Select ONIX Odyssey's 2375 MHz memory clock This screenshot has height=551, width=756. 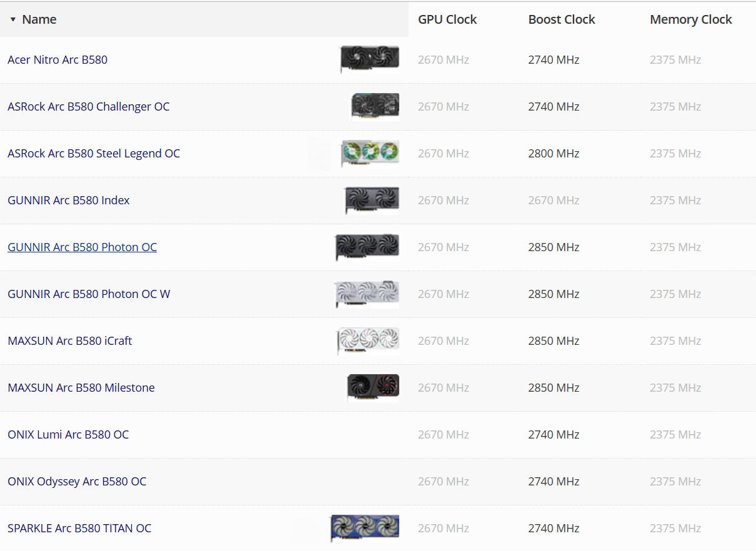pos(675,482)
